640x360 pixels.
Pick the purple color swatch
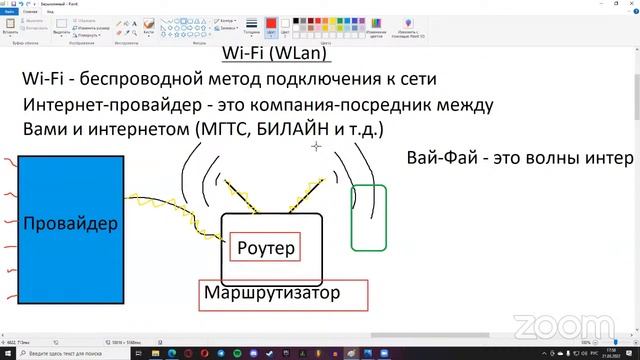362,21
